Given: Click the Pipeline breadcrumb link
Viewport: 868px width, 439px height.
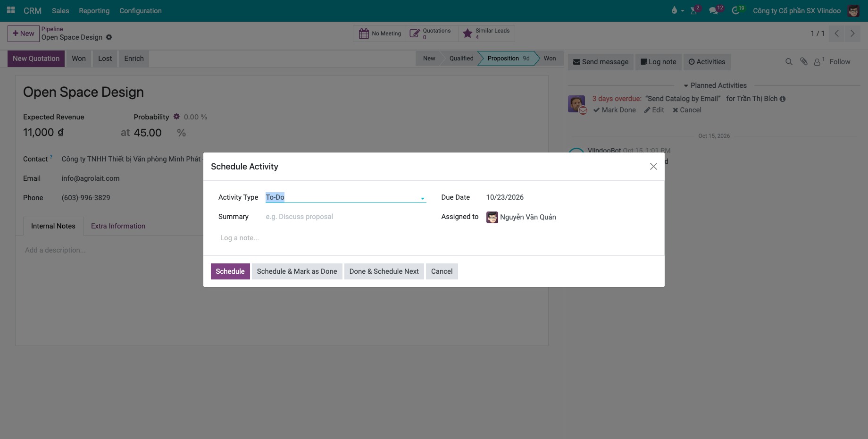Looking at the screenshot, I should point(52,29).
